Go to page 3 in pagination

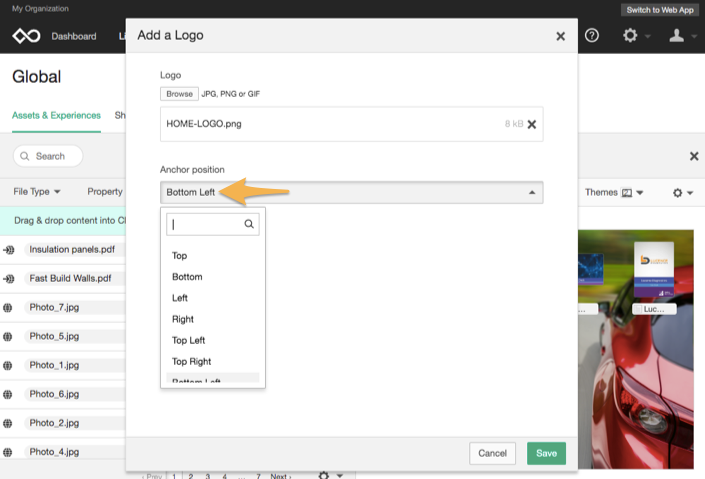208,476
